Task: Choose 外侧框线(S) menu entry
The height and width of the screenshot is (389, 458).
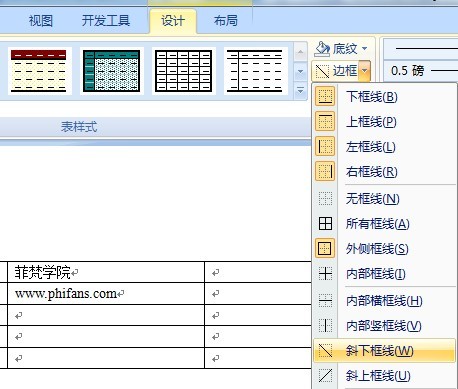Action: (385, 248)
